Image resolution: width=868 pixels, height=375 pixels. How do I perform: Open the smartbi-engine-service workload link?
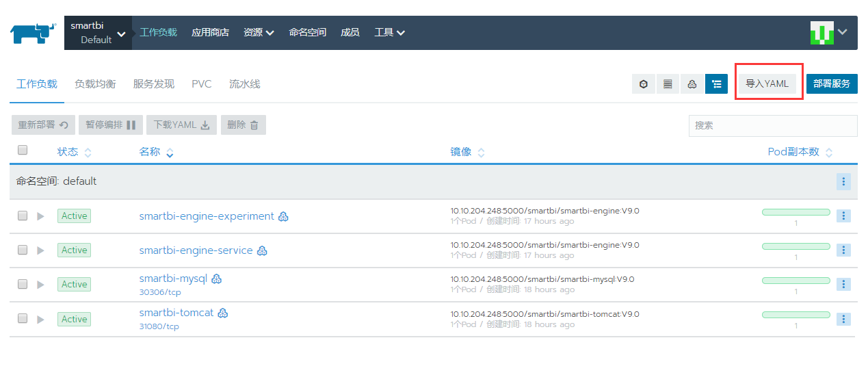pos(196,250)
